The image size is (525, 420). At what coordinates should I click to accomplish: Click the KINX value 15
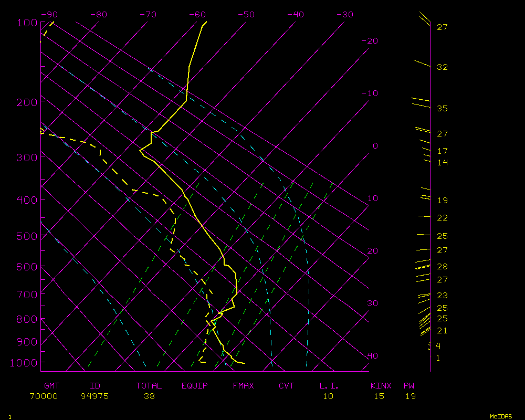[379, 396]
